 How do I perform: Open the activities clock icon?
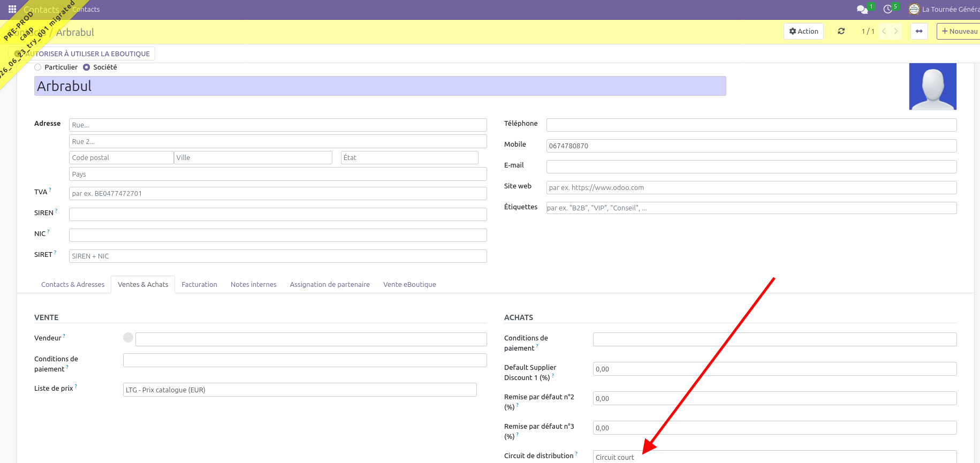[887, 9]
